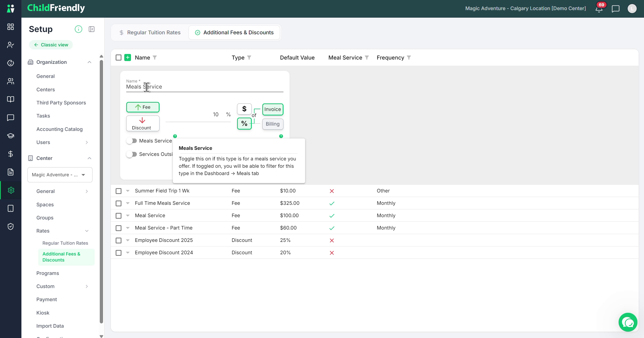644x338 pixels.
Task: Collapse the Setup sidebar panel icon
Action: (92, 29)
